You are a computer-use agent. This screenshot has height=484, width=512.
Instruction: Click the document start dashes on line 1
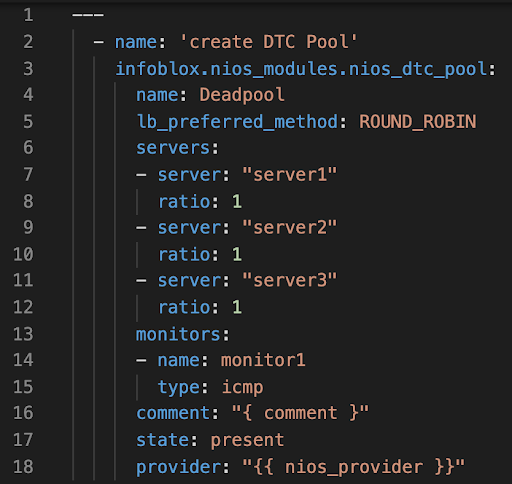(x=88, y=15)
